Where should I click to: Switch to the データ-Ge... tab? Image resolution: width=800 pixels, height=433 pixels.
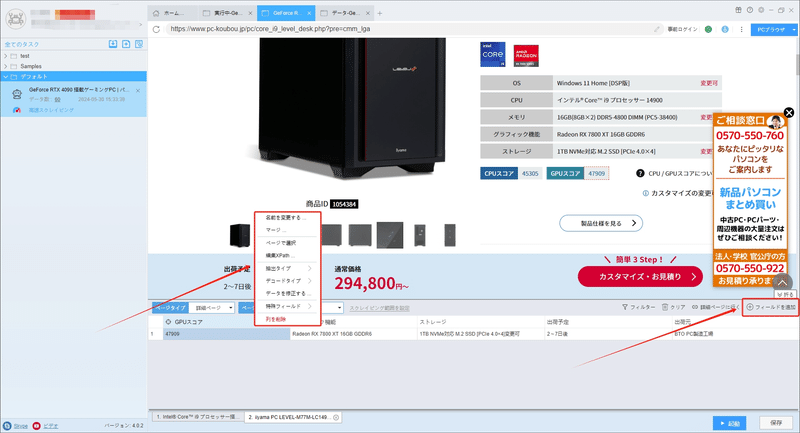tap(346, 13)
